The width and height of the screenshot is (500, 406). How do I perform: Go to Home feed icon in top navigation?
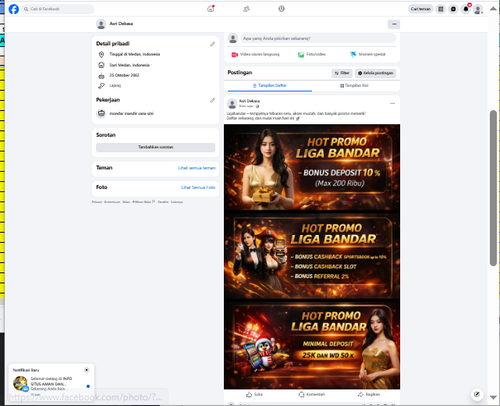coord(211,9)
